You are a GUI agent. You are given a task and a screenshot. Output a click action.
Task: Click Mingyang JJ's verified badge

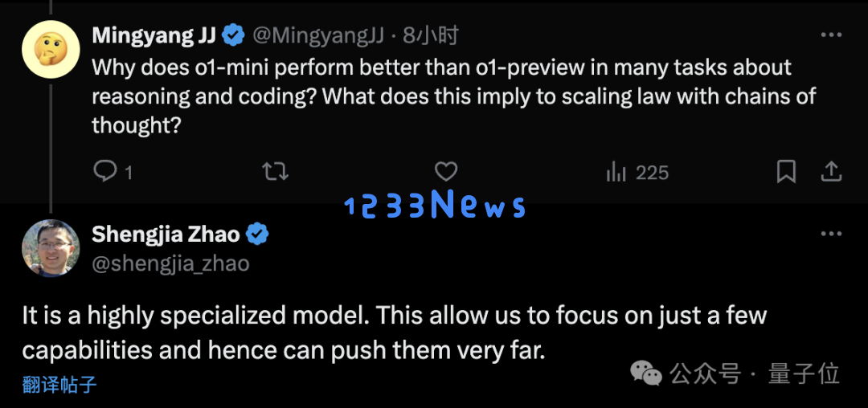click(x=234, y=36)
